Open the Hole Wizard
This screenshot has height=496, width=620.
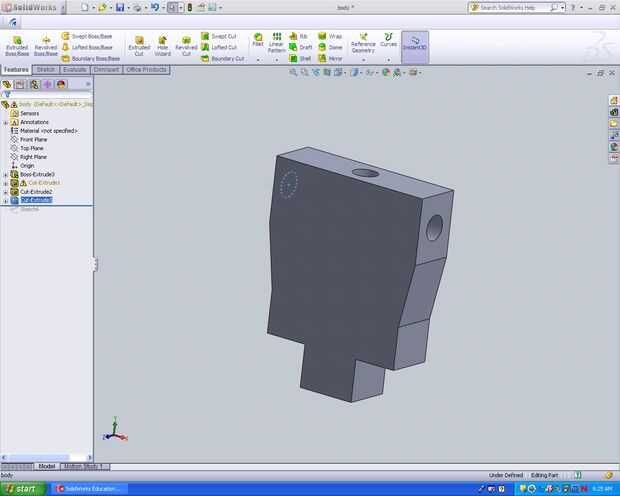163,46
